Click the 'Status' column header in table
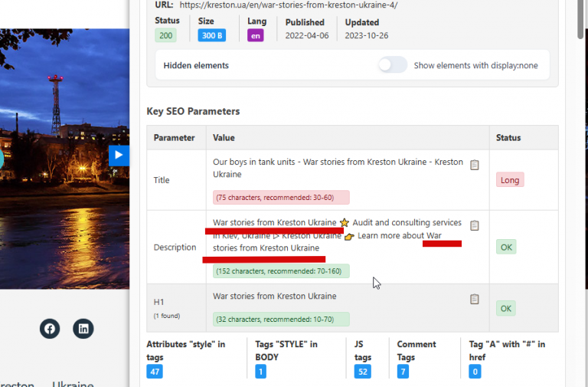This screenshot has width=588, height=387. [508, 138]
